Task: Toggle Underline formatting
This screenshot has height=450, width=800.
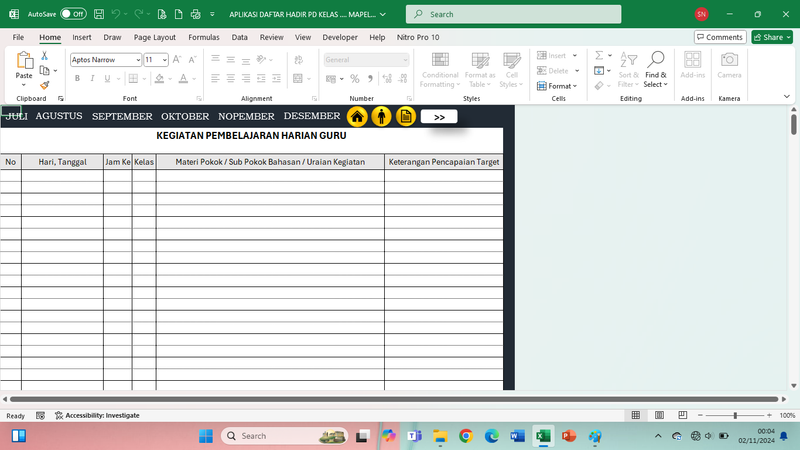Action: [107, 79]
